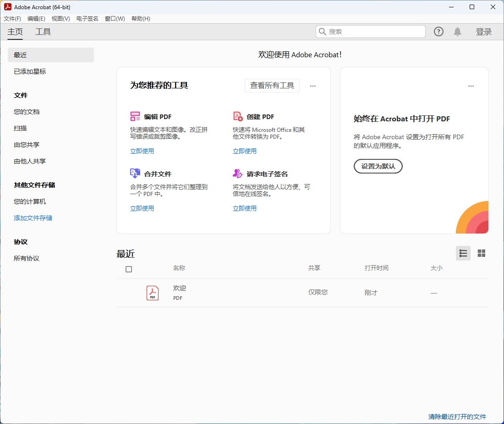Open overflow menu next to 查看所有工具
The image size is (504, 424).
(x=313, y=86)
